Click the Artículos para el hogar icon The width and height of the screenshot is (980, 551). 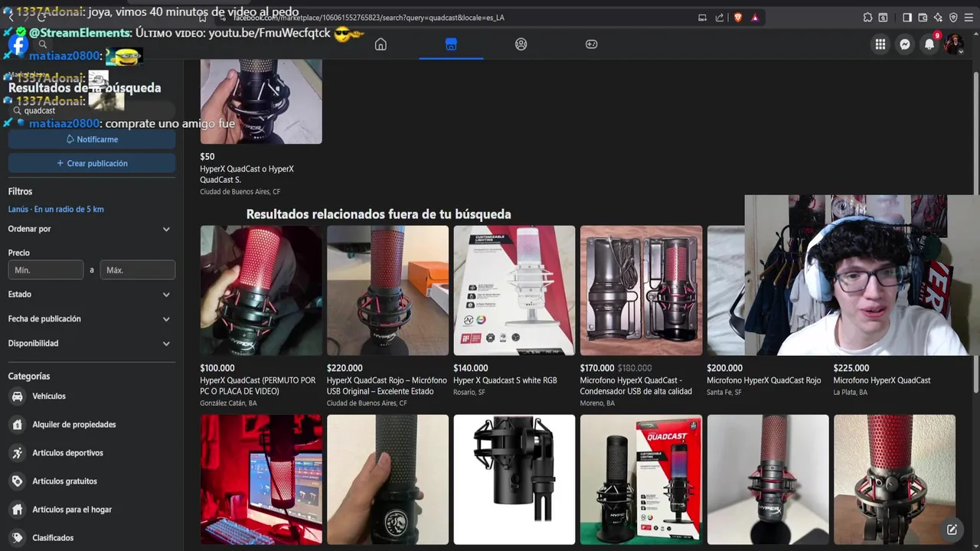coord(17,510)
